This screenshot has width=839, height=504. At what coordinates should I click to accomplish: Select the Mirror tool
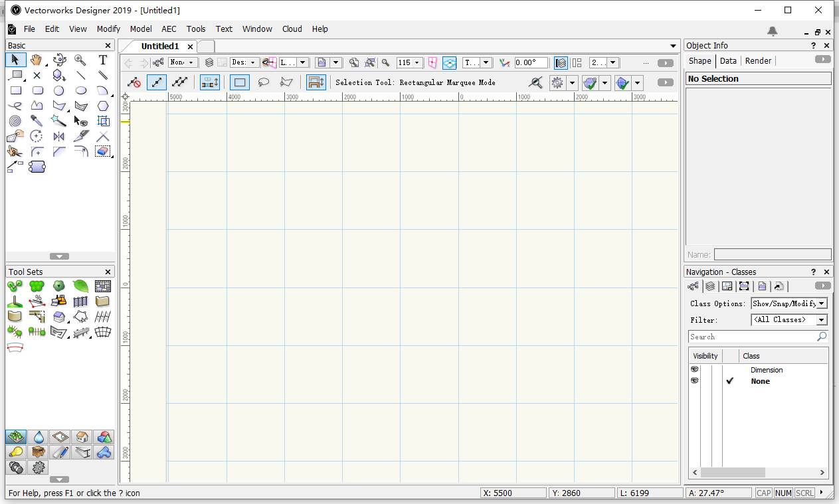59,136
